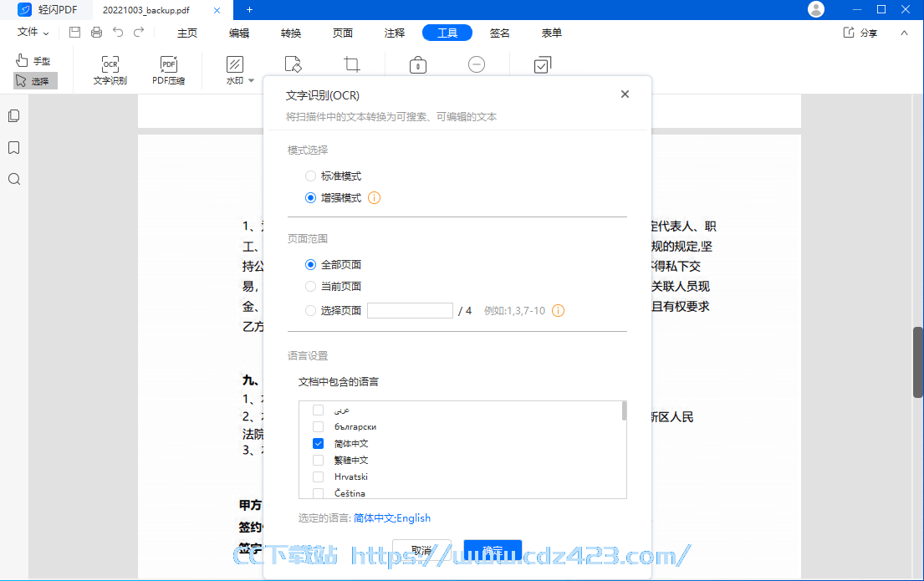Collapse the ribbon with the chevron
The image size is (924, 581).
[x=904, y=33]
